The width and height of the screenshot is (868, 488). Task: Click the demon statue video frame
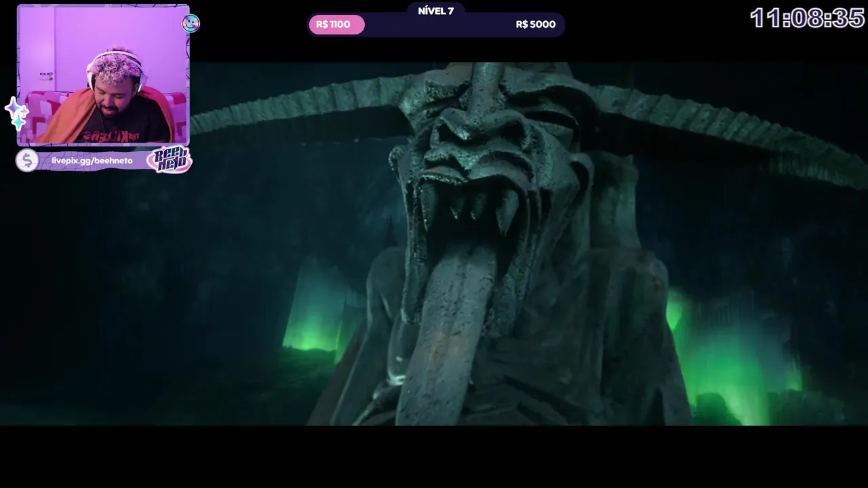434,244
